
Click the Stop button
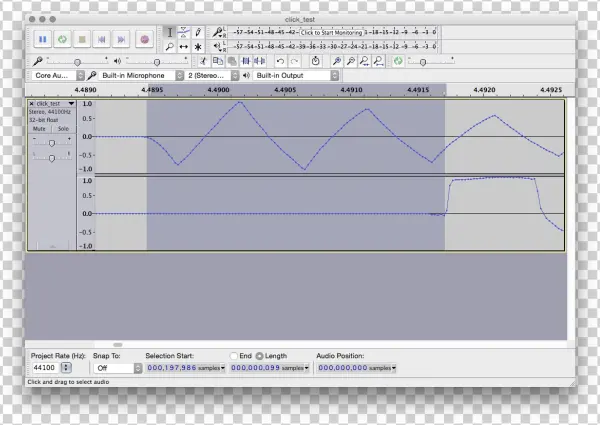83,39
